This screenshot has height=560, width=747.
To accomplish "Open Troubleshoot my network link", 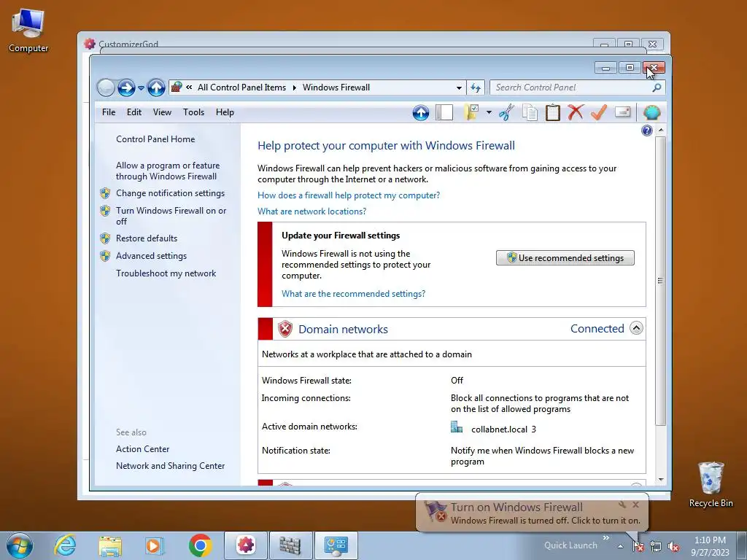I will pyautogui.click(x=166, y=273).
